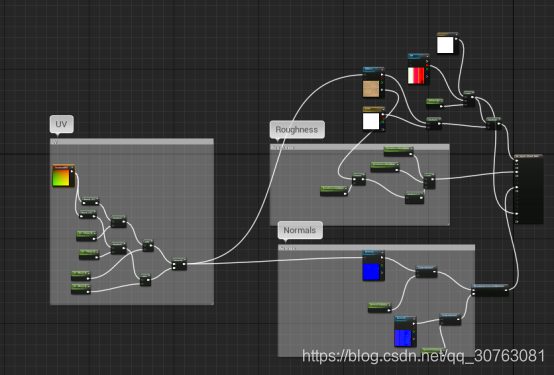
Task: Click the Roughness comment box title bar
Action: (360, 147)
